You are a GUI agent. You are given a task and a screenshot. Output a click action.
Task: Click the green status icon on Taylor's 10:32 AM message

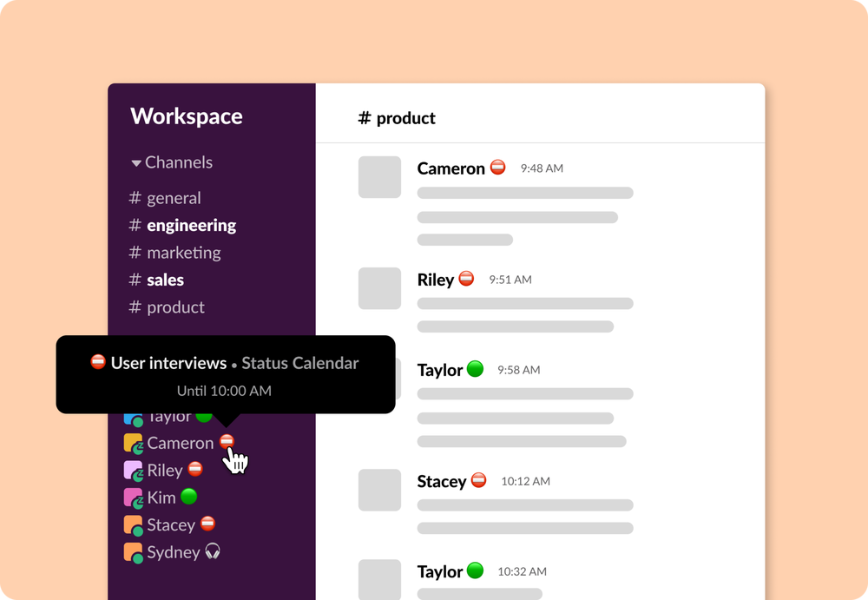coord(475,570)
